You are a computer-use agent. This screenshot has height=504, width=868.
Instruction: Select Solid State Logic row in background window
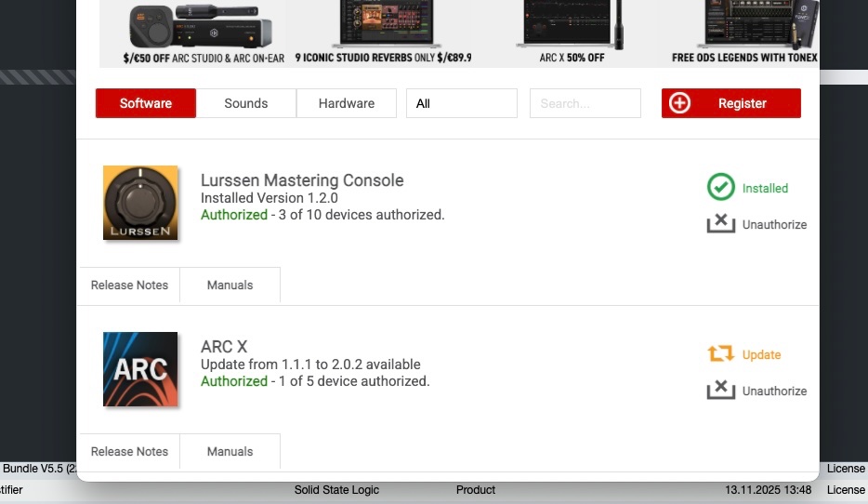tap(336, 490)
